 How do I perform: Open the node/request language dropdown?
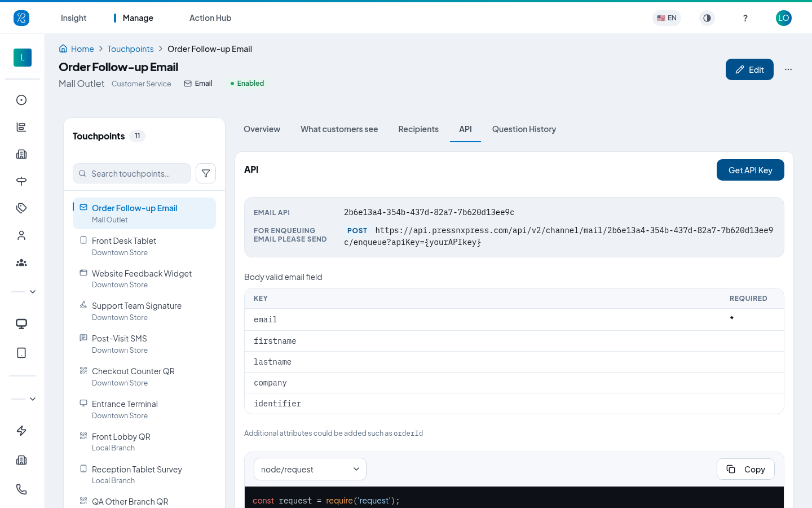click(310, 469)
